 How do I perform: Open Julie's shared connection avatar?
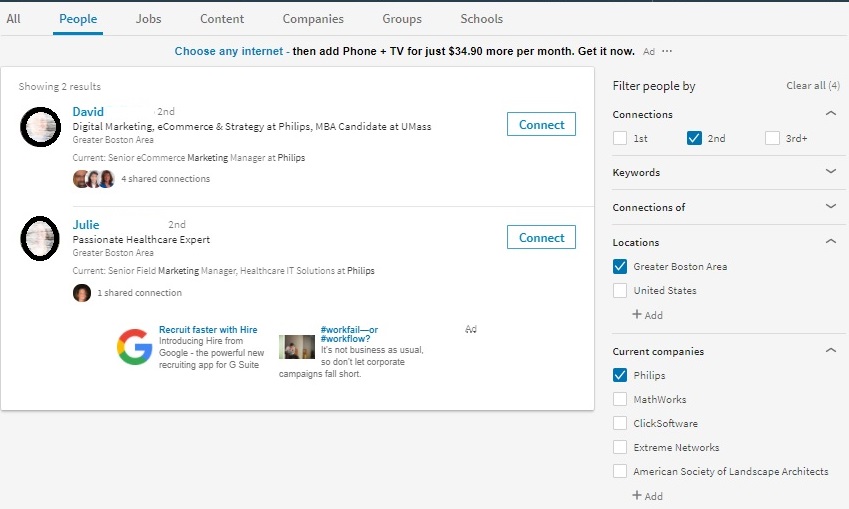point(82,293)
